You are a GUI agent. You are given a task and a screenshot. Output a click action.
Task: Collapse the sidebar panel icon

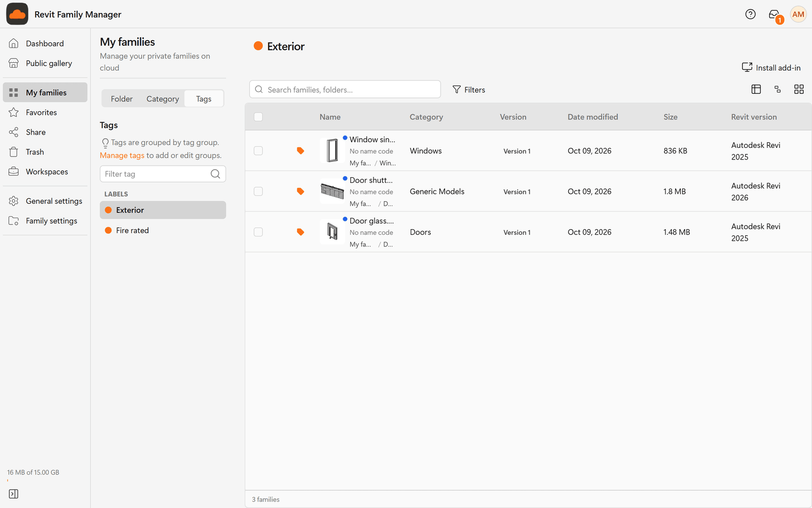[x=14, y=494]
